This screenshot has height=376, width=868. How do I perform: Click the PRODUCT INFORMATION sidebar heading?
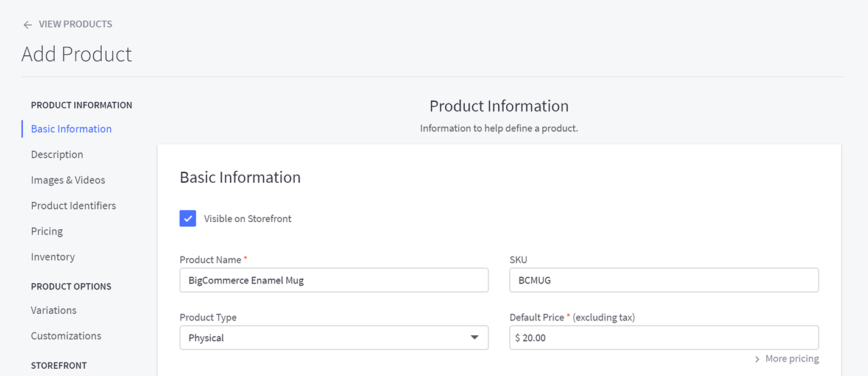pyautogui.click(x=81, y=105)
